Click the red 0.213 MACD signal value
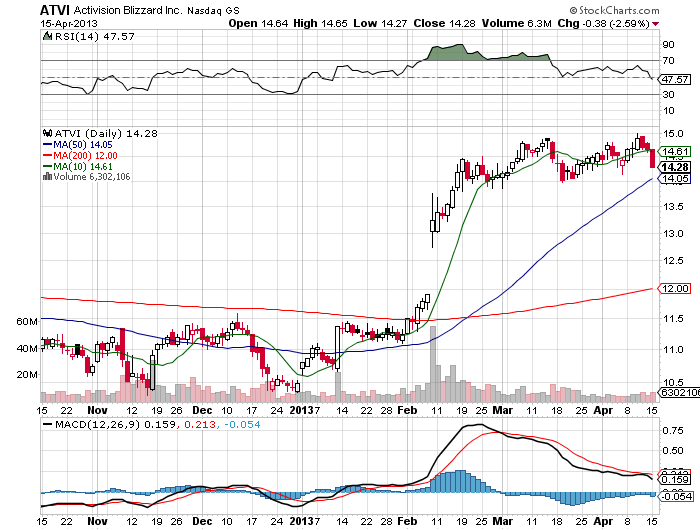Screen dimensions: 700x530 (200, 424)
